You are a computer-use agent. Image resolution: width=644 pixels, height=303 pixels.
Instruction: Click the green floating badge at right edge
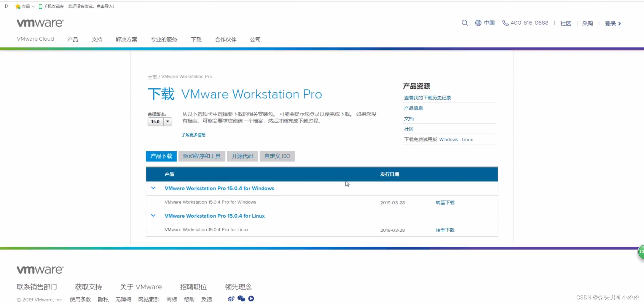(641, 252)
